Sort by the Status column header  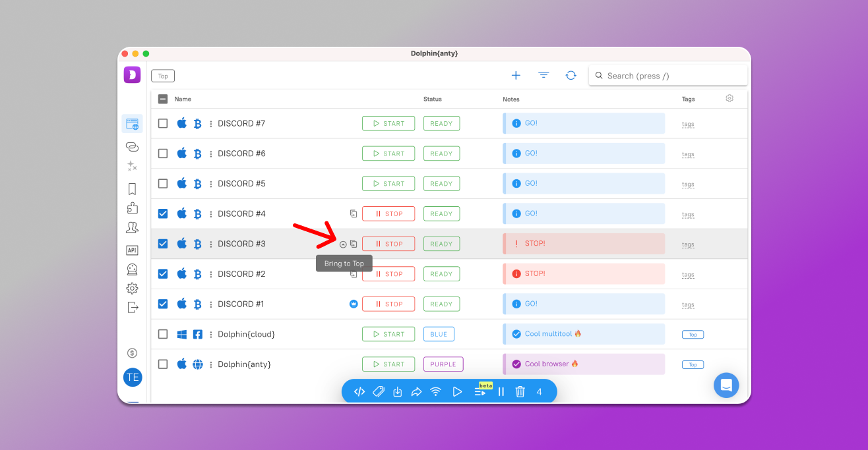433,99
